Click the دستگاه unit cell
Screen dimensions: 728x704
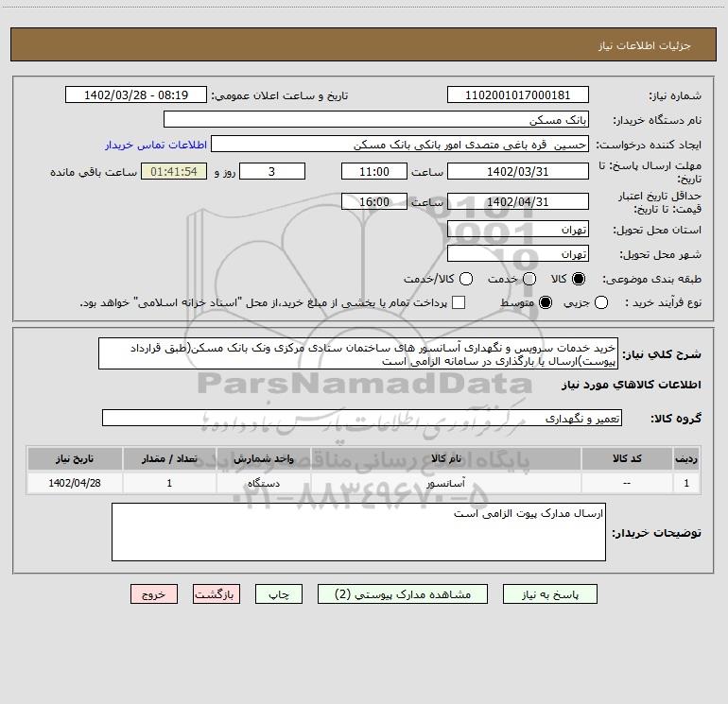[263, 483]
